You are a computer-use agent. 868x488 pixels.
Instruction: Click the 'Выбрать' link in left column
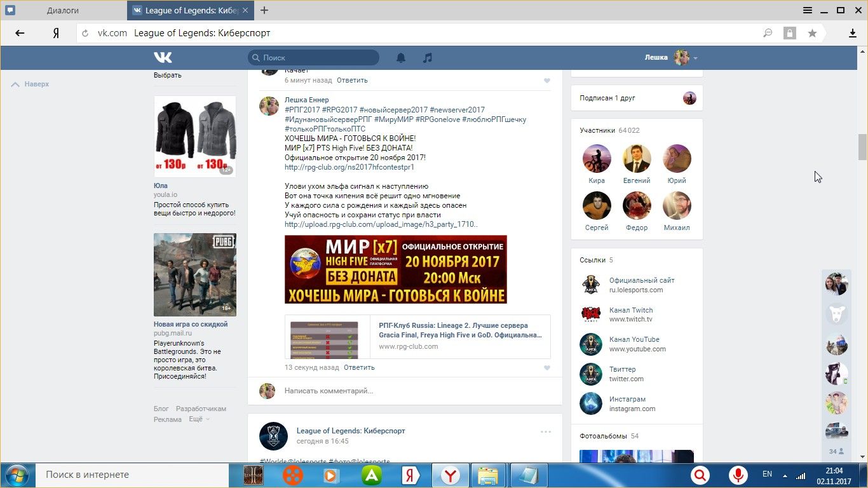tap(168, 75)
